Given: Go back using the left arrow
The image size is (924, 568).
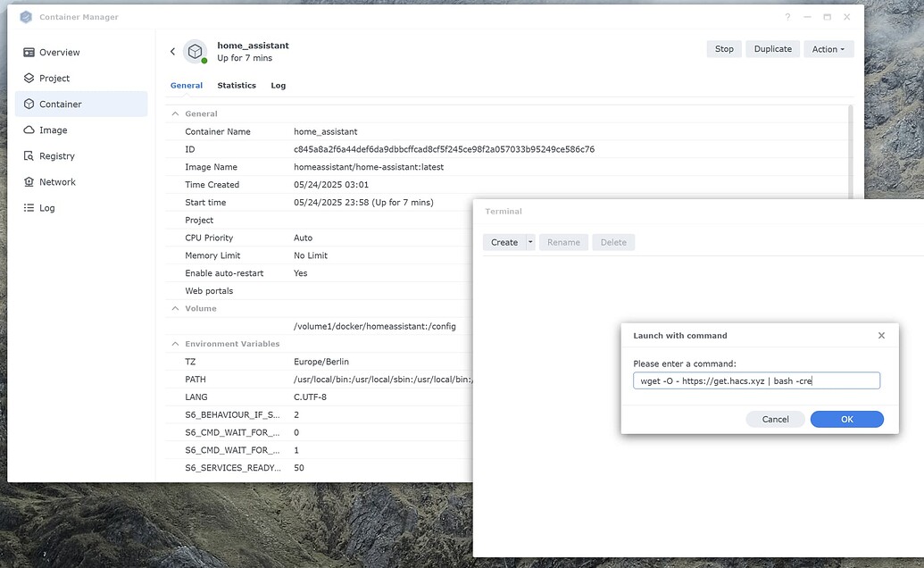Looking at the screenshot, I should pos(172,52).
